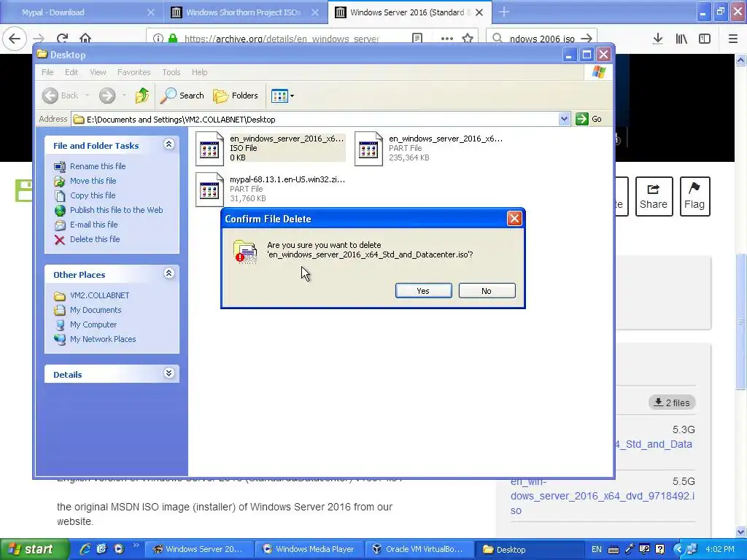This screenshot has width=747, height=560.
Task: Click the Flag button on archive page
Action: coord(694,196)
